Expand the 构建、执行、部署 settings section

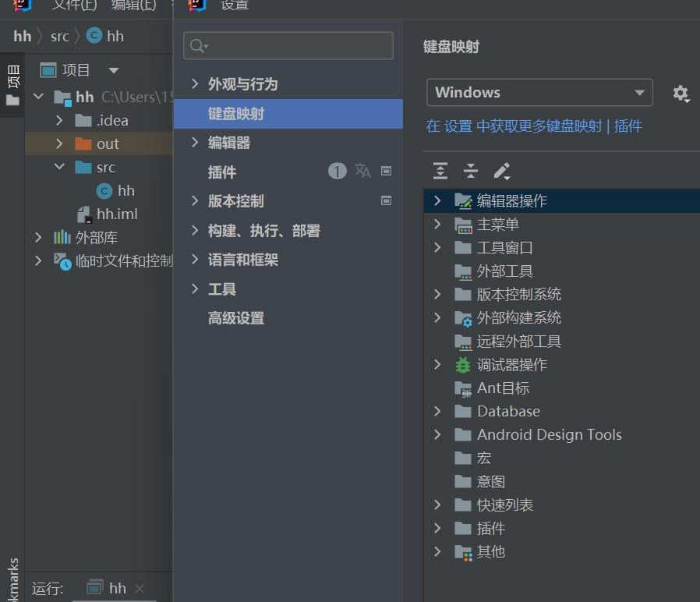coord(195,231)
